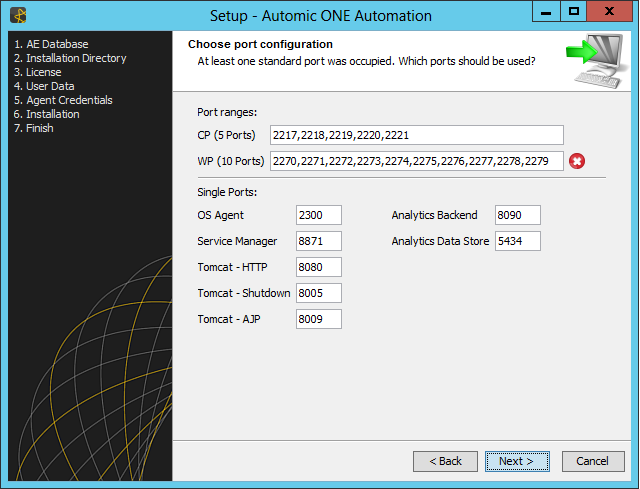Viewport: 640px width, 489px height.
Task: Go back with the < Back button
Action: click(x=445, y=461)
